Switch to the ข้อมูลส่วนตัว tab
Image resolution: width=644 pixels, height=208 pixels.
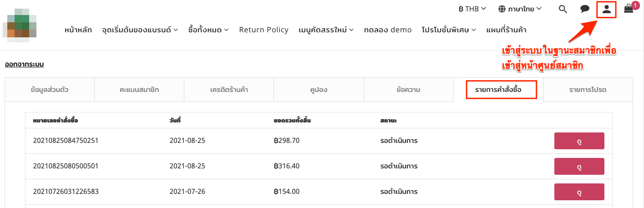49,90
